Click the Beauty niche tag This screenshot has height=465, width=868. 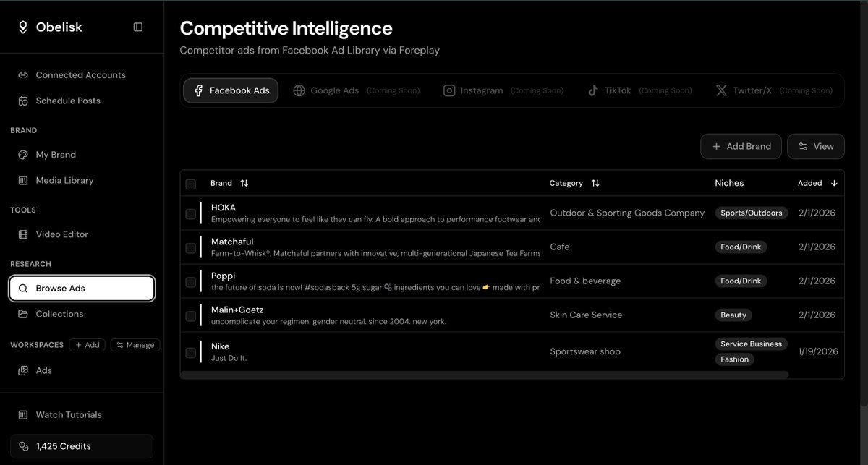733,315
